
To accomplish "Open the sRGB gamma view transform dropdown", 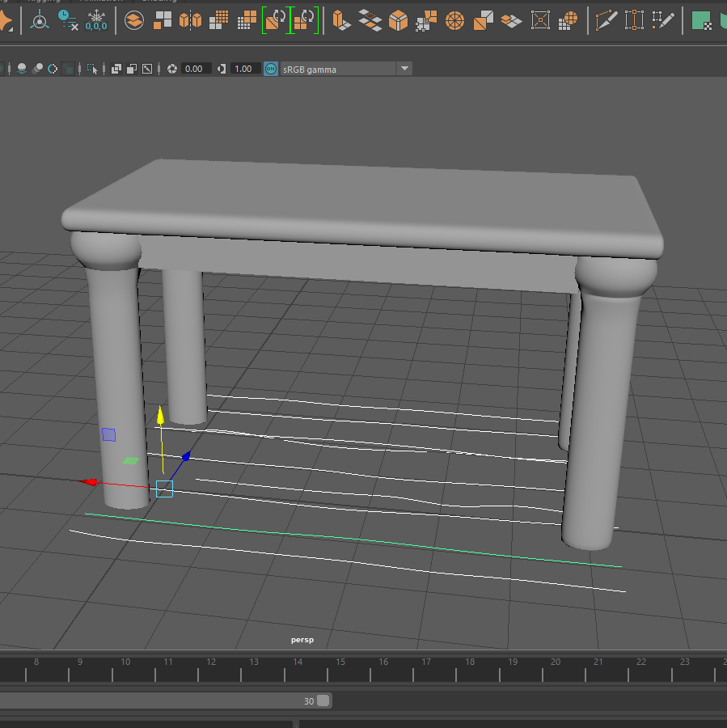I will tap(404, 69).
